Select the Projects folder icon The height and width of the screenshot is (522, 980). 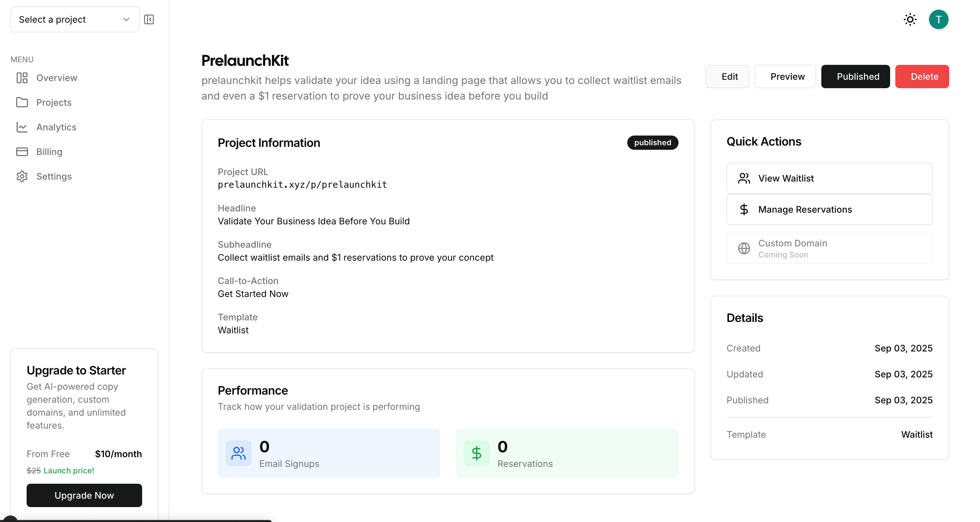pos(22,102)
